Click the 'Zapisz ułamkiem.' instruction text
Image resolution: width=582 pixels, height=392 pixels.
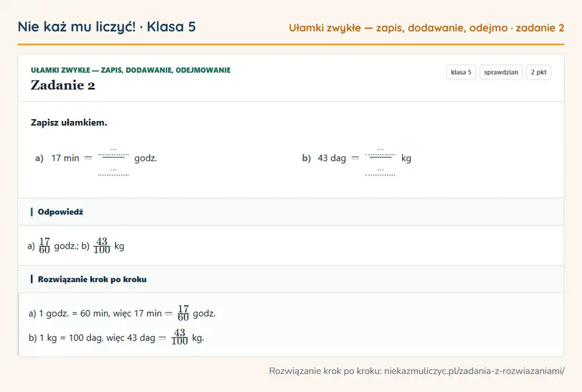(x=69, y=123)
